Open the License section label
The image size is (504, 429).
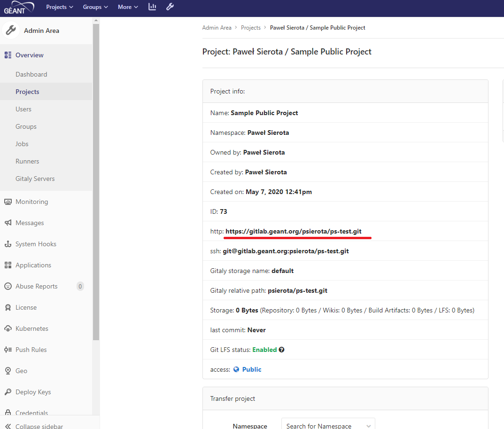[x=26, y=307]
